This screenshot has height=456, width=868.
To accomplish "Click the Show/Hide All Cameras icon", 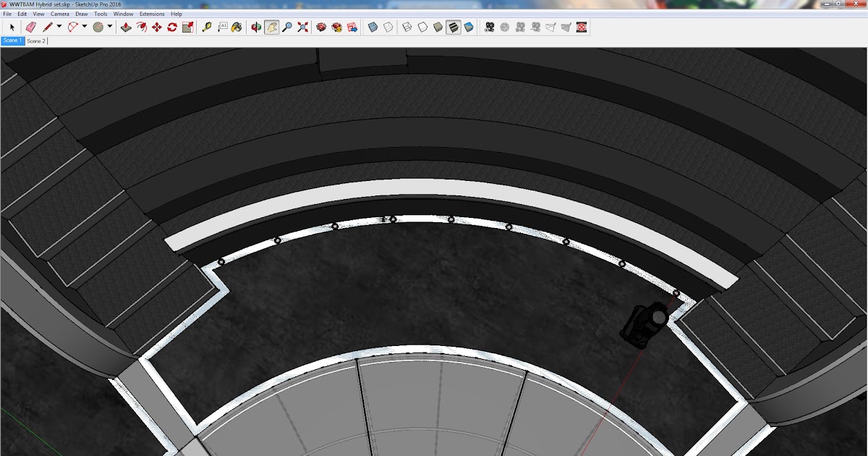I will 536,28.
